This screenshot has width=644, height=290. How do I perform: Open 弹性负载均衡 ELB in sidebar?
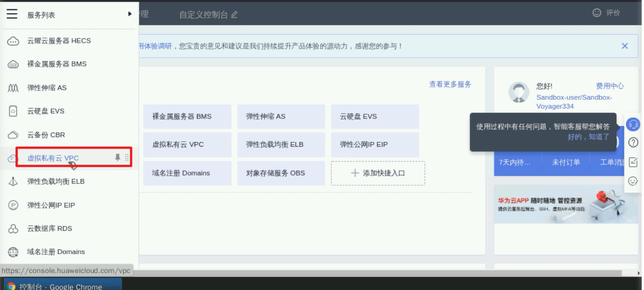(56, 182)
